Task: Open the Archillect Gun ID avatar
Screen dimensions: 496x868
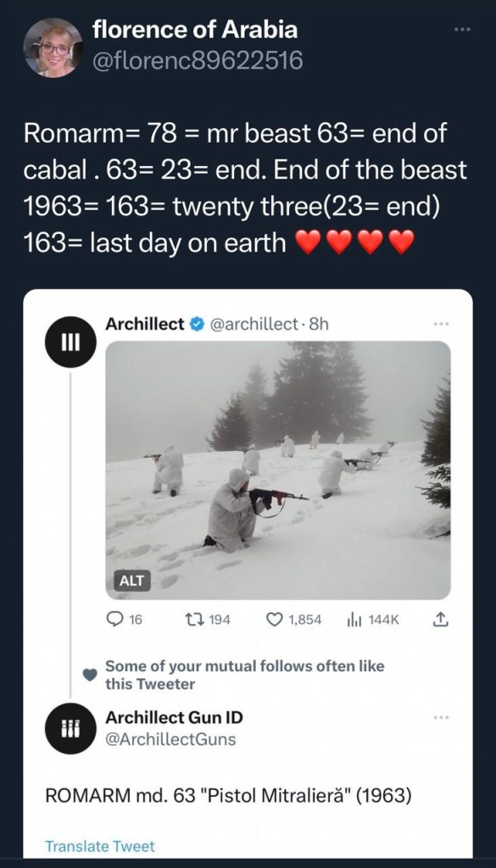Action: click(x=71, y=728)
